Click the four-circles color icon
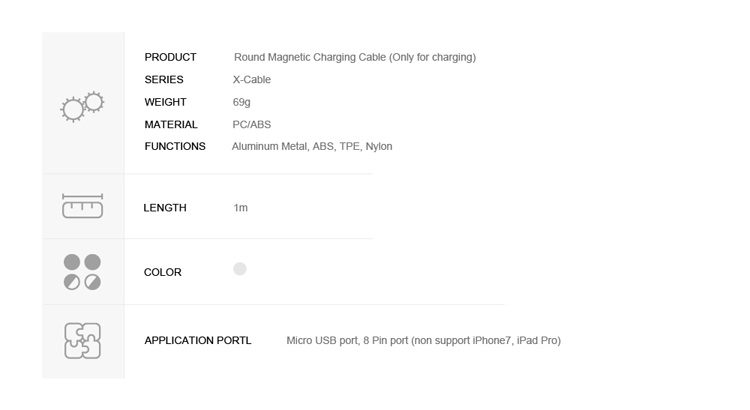The height and width of the screenshot is (410, 750). pyautogui.click(x=82, y=272)
